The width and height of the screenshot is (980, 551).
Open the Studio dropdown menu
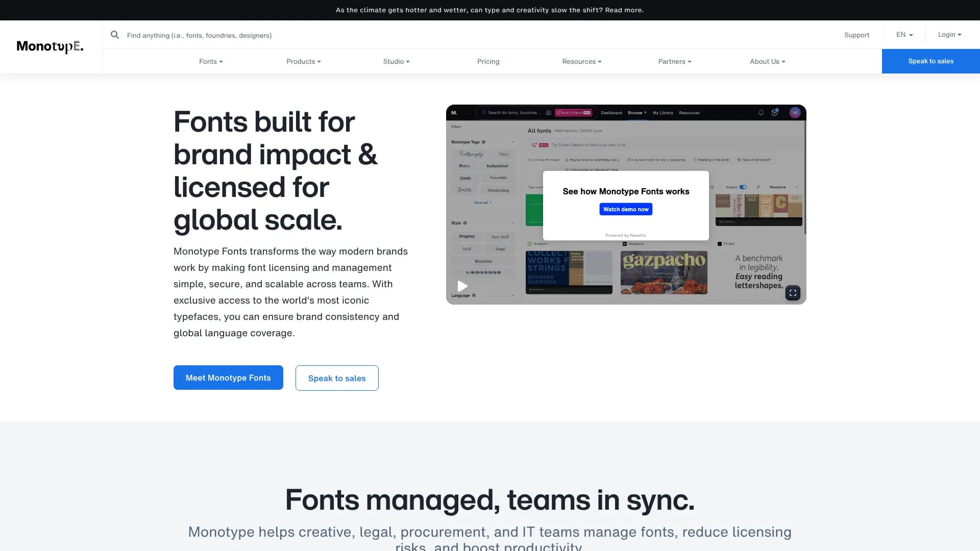click(397, 61)
